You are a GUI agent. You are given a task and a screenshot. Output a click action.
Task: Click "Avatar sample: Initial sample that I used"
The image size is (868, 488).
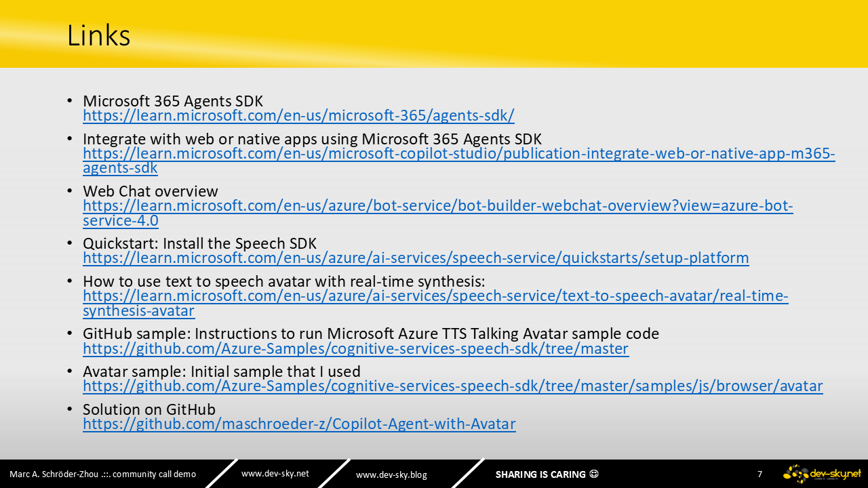click(x=222, y=371)
